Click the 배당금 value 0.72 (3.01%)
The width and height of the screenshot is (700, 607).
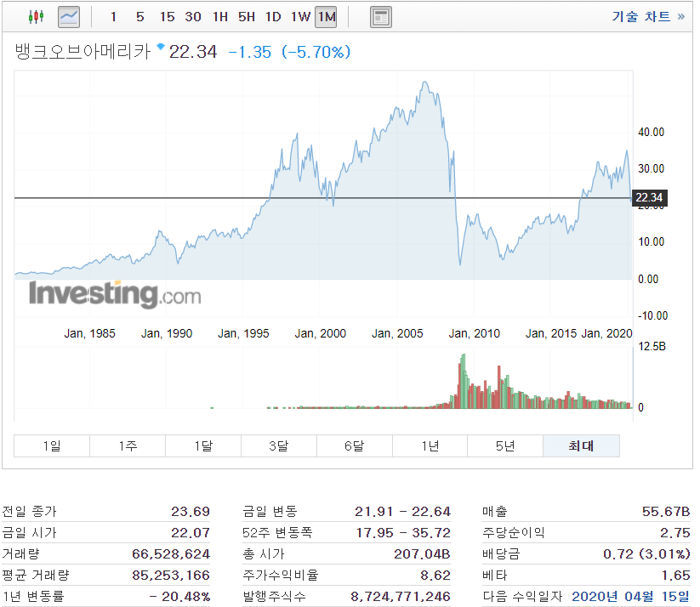[646, 554]
